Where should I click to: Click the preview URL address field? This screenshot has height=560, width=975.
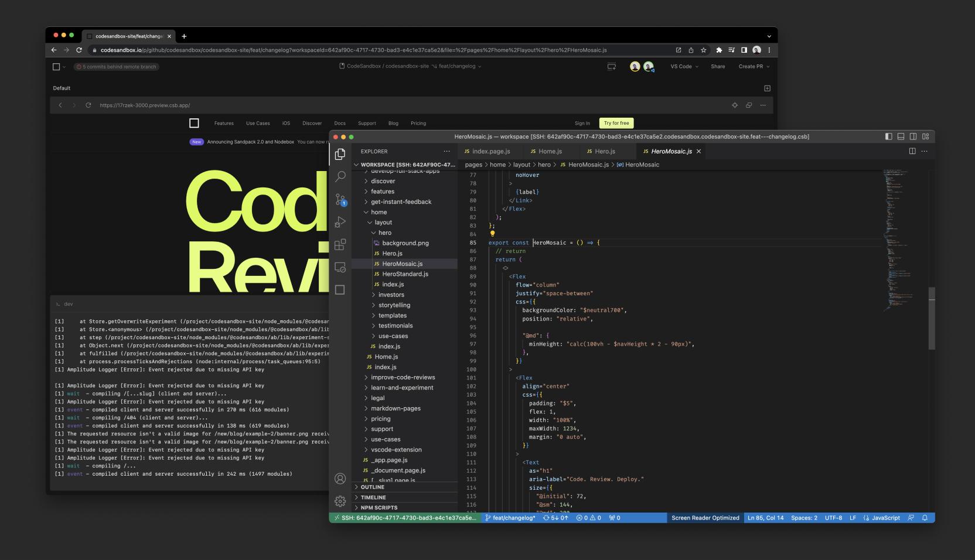[x=145, y=105]
